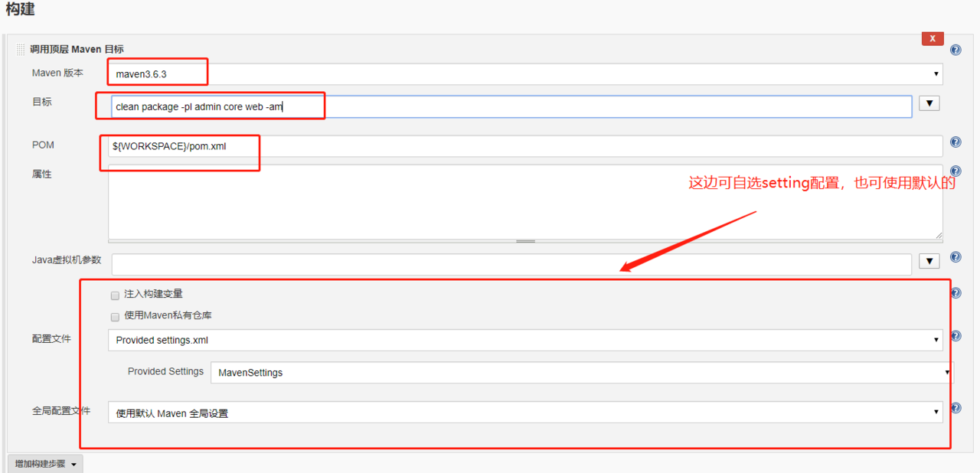Open the Maven 版本 dropdown showing maven3.6.3
980x473 pixels.
525,74
